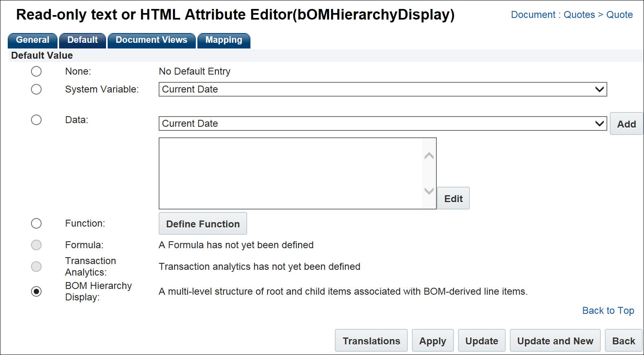
Task: Select the Data radio button
Action: 36,120
